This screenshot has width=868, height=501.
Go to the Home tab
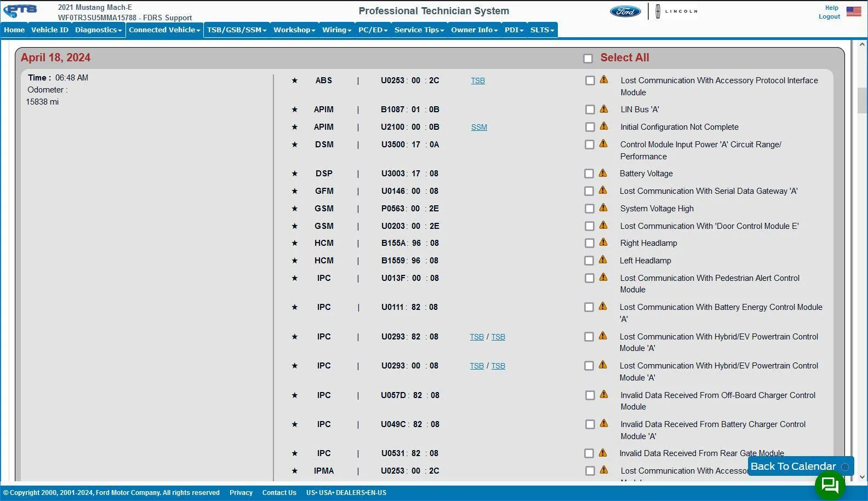(14, 30)
